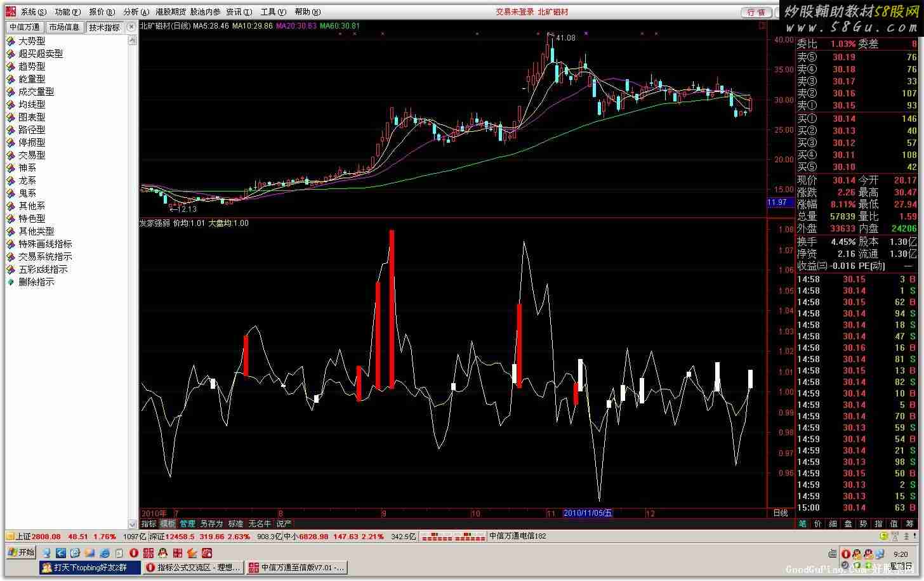Open QQ penguin icon in quick launch

point(162,553)
